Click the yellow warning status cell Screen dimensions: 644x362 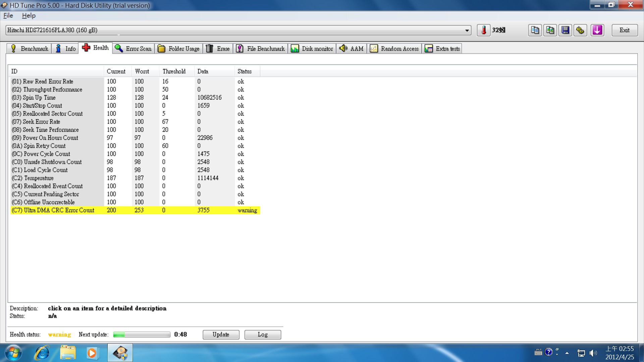click(247, 210)
